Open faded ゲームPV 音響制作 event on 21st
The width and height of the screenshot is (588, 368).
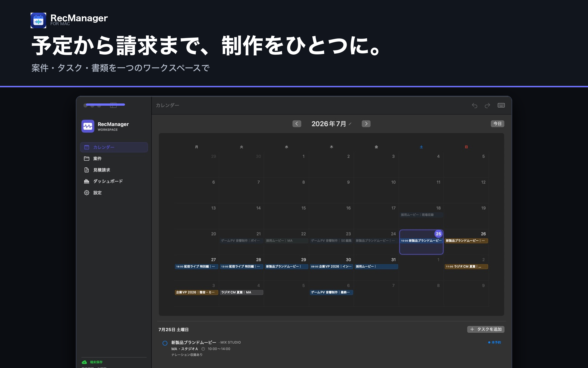click(241, 240)
